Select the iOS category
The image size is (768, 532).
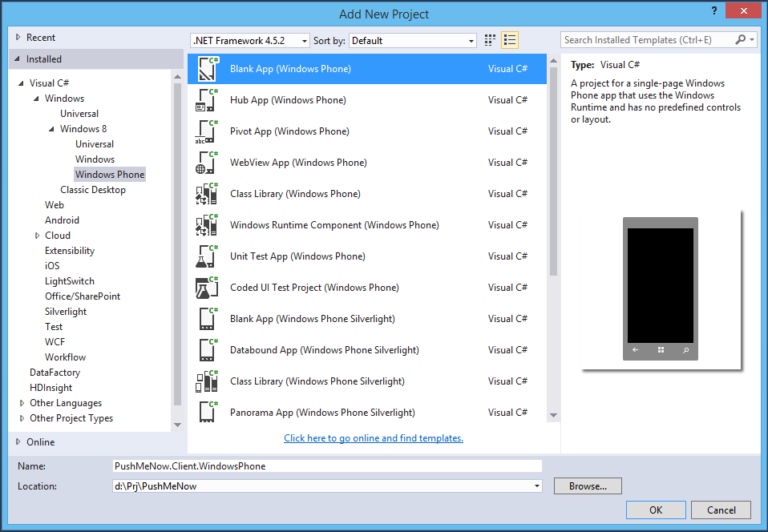point(52,266)
